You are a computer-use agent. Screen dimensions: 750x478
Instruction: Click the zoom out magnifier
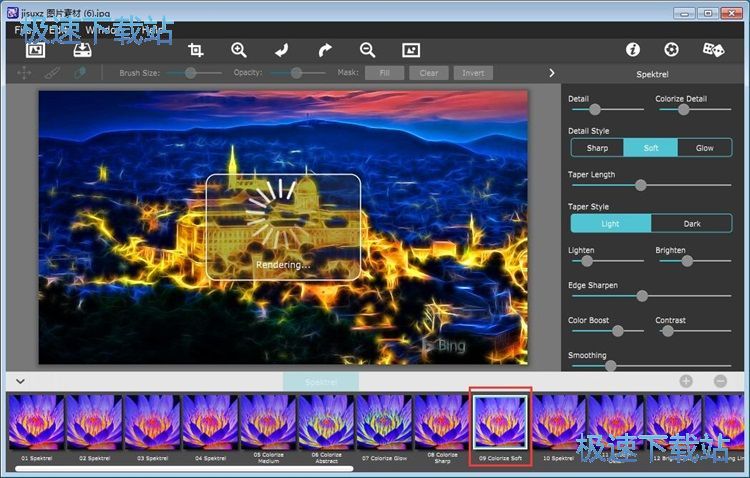367,50
